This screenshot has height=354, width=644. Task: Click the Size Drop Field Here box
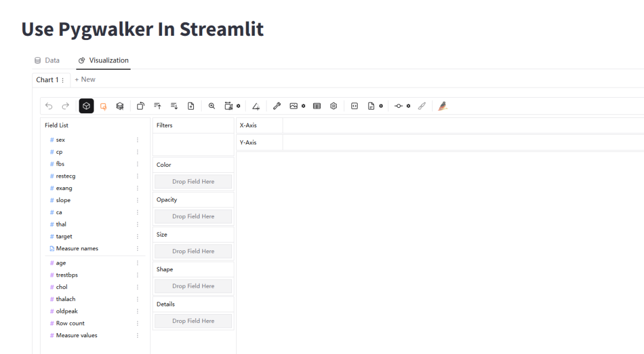coord(193,251)
